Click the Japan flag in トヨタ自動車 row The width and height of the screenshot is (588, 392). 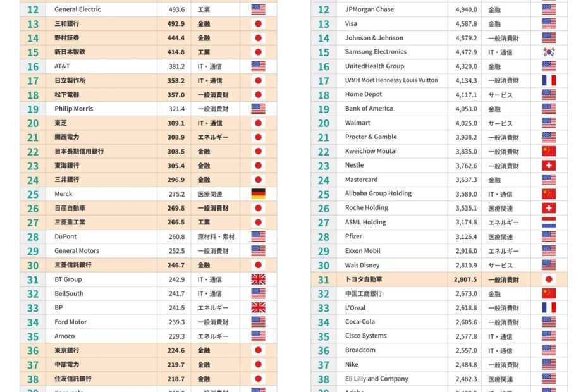point(549,279)
